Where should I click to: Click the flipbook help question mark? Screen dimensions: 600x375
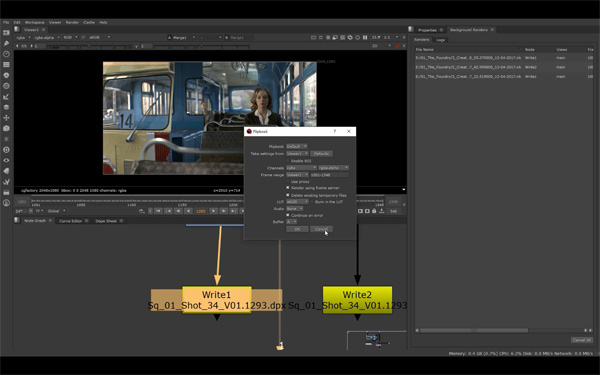(x=335, y=131)
